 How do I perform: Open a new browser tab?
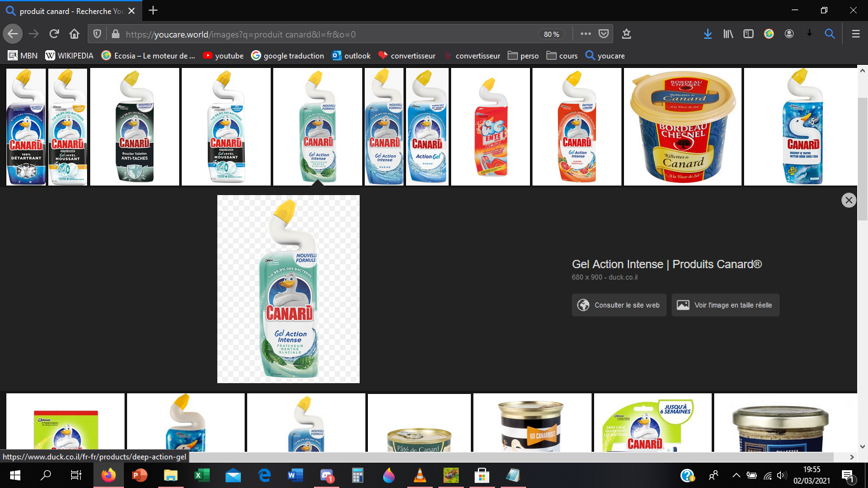click(x=153, y=11)
